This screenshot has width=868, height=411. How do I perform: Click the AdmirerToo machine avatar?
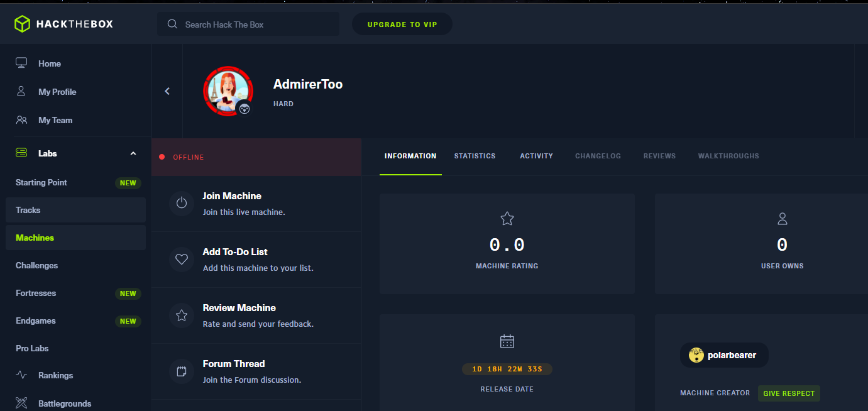pos(228,91)
